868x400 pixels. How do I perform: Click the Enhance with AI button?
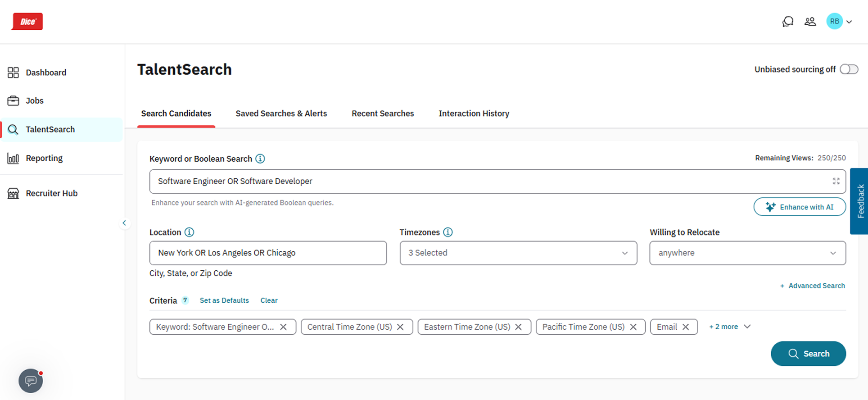[x=800, y=207]
